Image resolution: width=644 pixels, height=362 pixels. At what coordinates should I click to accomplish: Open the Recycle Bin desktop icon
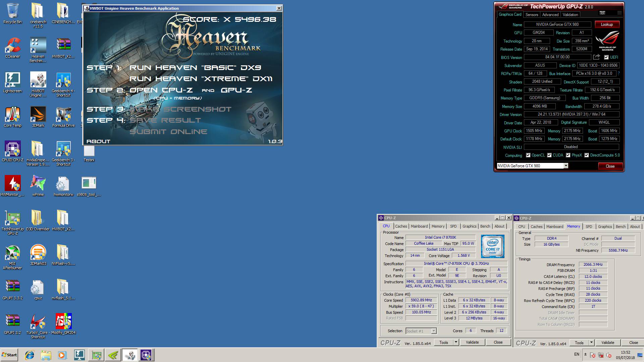[x=12, y=13]
